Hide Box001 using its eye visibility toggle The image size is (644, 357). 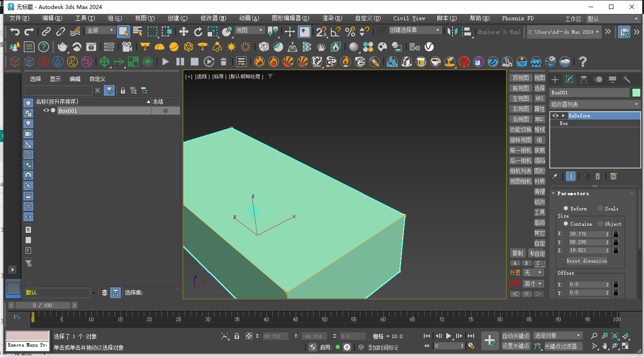46,111
